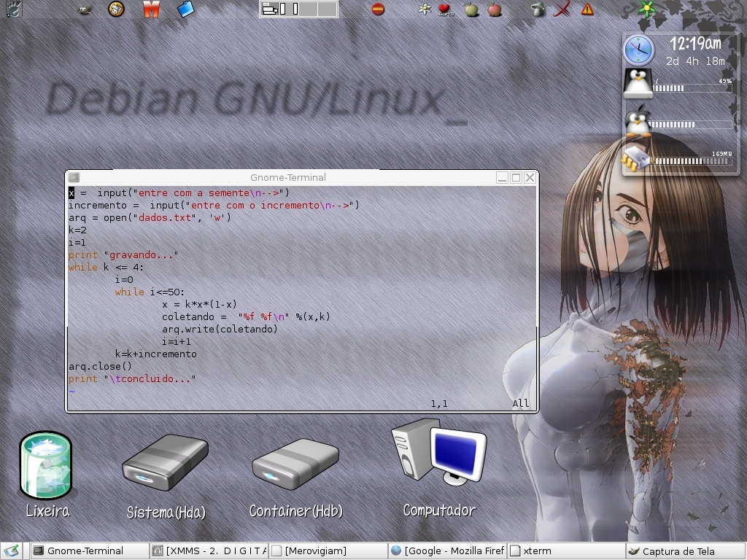
Task: Select the Container(Hdb) drive icon
Action: [x=295, y=464]
